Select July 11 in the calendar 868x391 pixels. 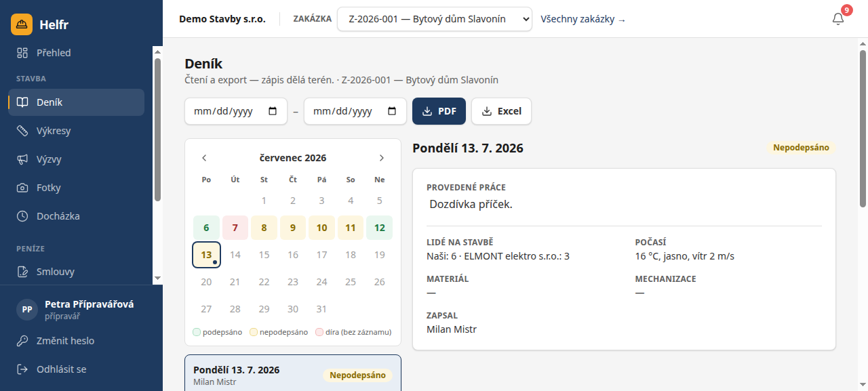tap(351, 228)
